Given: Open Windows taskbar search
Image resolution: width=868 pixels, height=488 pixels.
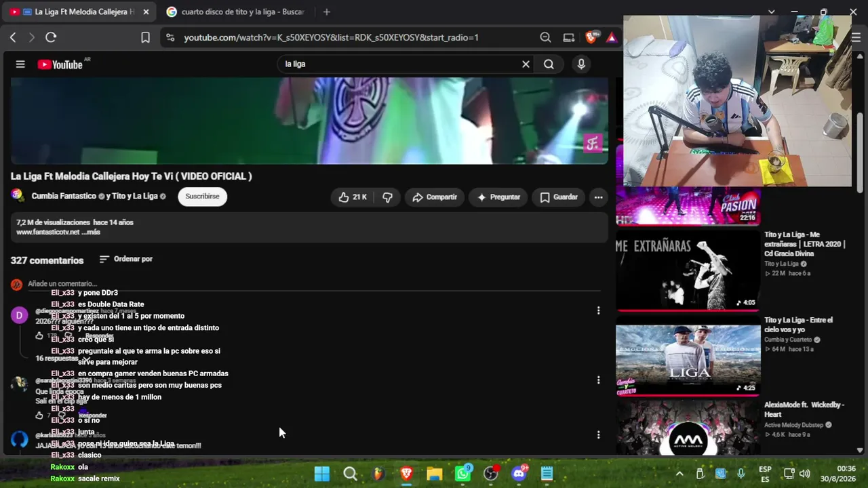Looking at the screenshot, I should [x=350, y=474].
